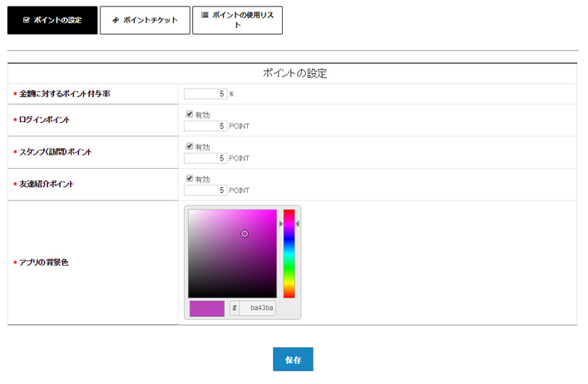This screenshot has height=384, width=588.
Task: Click the 金額に対するポイント付与率 percent field
Action: click(x=205, y=94)
